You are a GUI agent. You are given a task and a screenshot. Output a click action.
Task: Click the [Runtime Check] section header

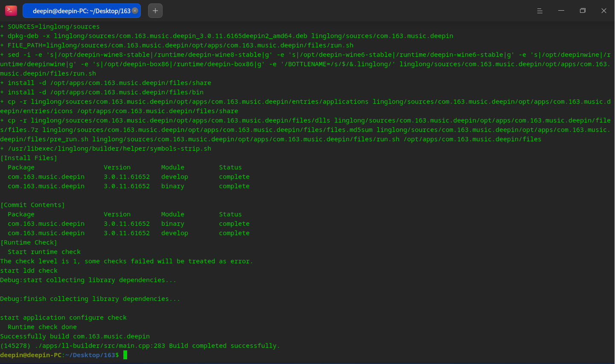[x=29, y=242]
